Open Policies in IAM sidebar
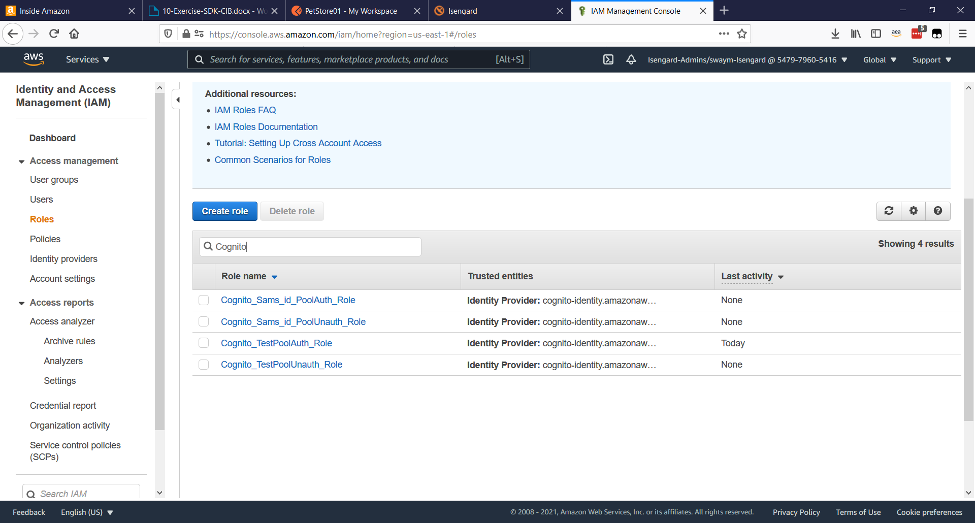This screenshot has width=977, height=525. [x=45, y=239]
